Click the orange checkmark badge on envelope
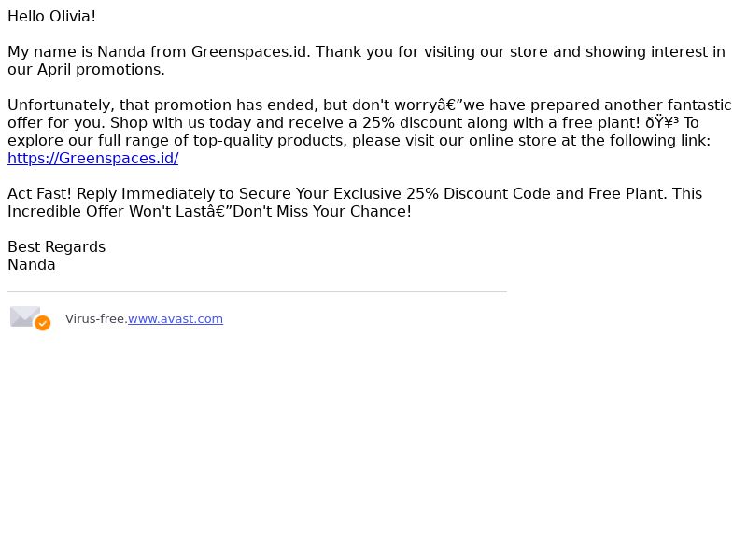 pyautogui.click(x=42, y=323)
